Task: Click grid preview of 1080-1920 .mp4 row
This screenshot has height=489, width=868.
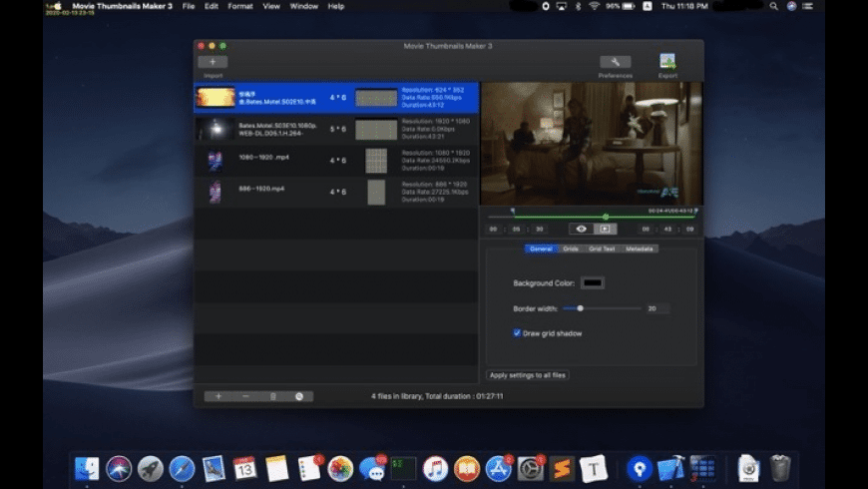Action: [x=376, y=161]
